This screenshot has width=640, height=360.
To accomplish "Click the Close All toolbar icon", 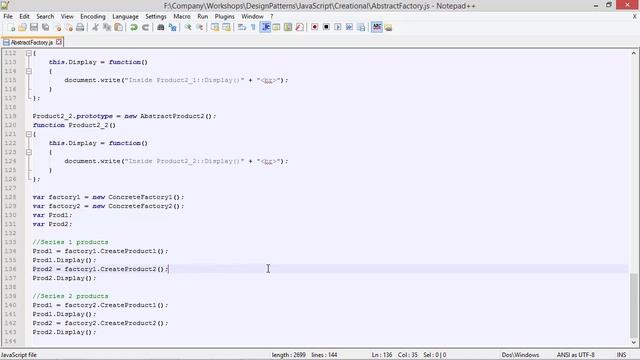I will (x=69, y=27).
